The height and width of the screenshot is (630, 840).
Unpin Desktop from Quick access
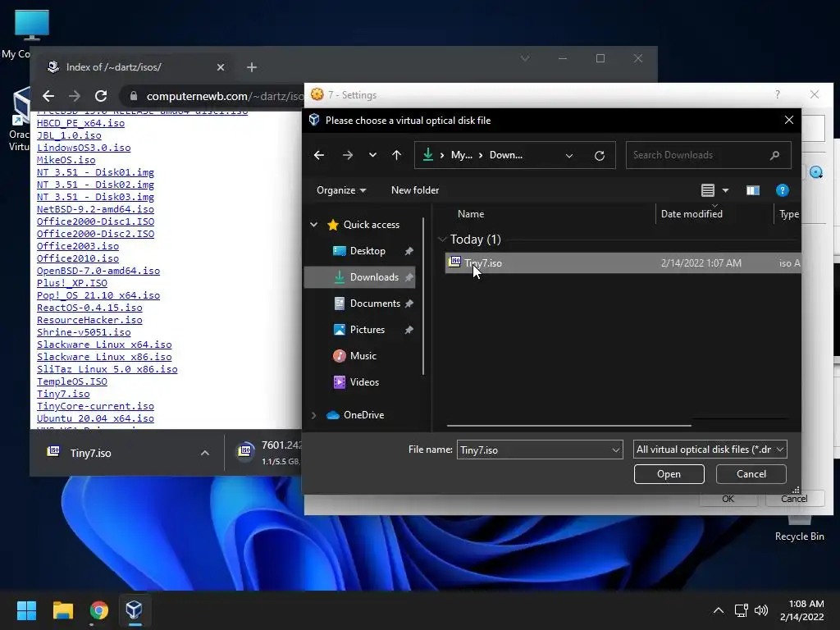[x=409, y=251]
